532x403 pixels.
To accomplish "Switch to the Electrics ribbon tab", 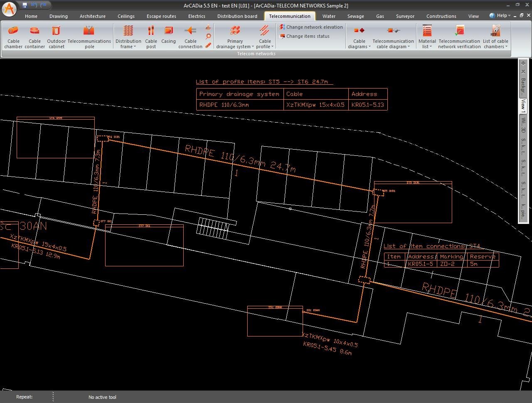I will point(197,16).
